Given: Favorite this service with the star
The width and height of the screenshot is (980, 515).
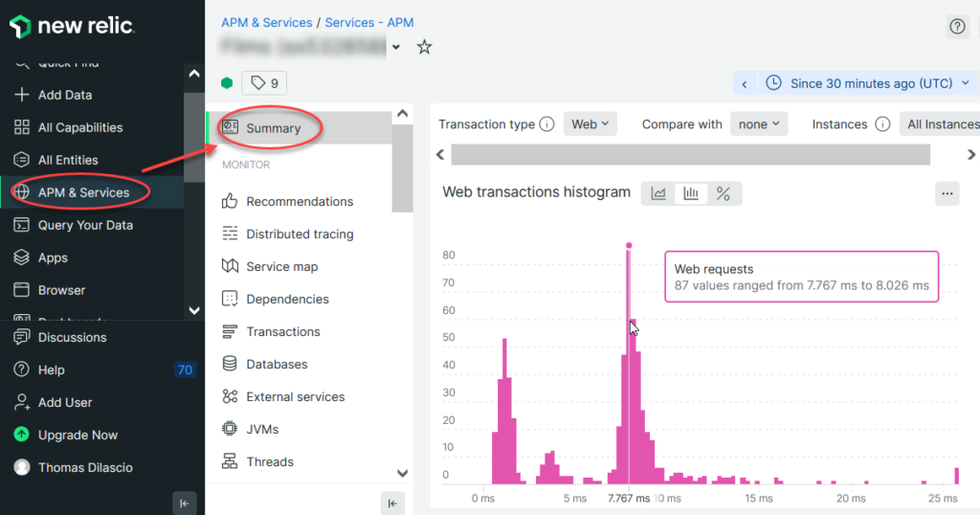Looking at the screenshot, I should [424, 47].
